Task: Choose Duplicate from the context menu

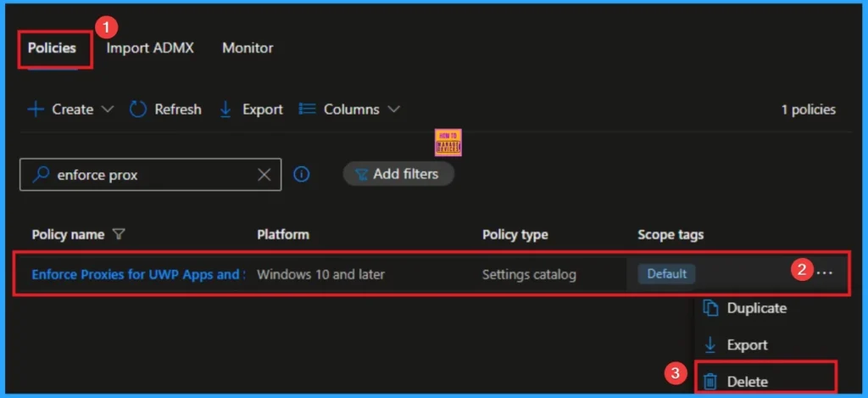Action: [x=756, y=308]
